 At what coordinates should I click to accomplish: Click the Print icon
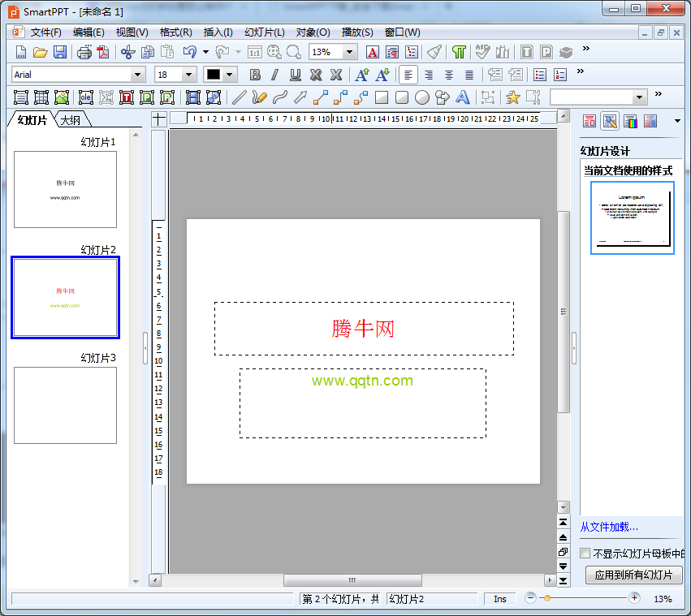pos(84,52)
